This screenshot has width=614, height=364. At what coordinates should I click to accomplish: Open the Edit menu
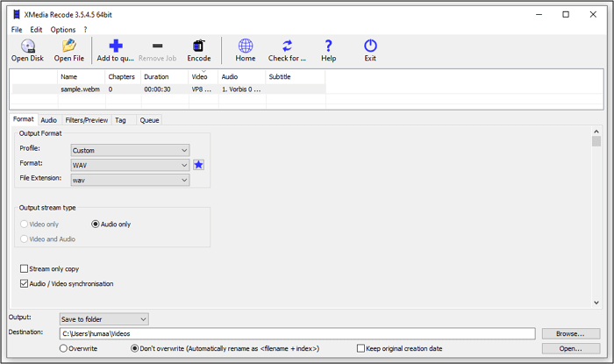coord(36,29)
